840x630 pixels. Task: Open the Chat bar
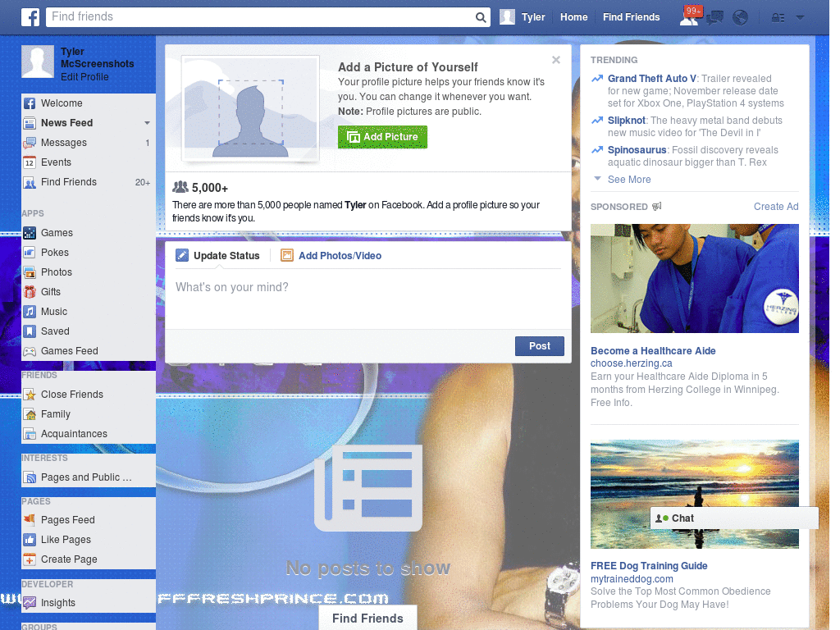(x=734, y=518)
